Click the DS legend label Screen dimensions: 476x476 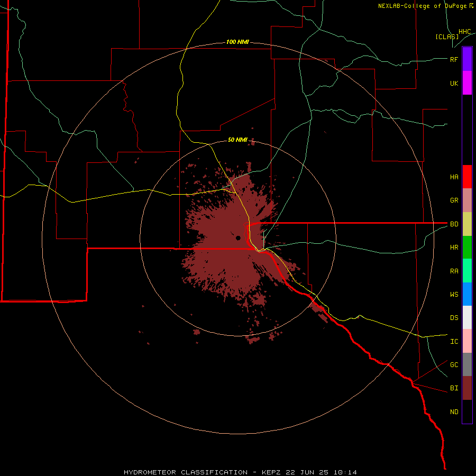pos(454,318)
